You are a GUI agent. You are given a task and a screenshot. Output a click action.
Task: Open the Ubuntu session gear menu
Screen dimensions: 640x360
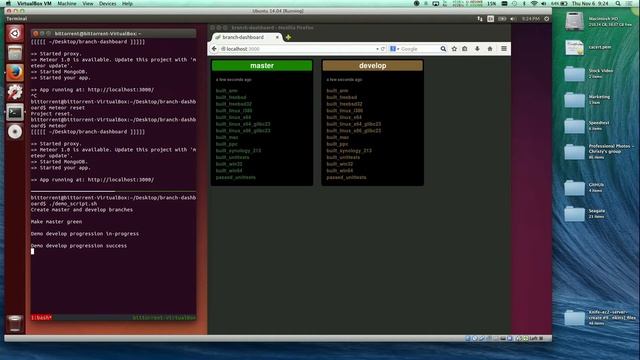[x=547, y=19]
